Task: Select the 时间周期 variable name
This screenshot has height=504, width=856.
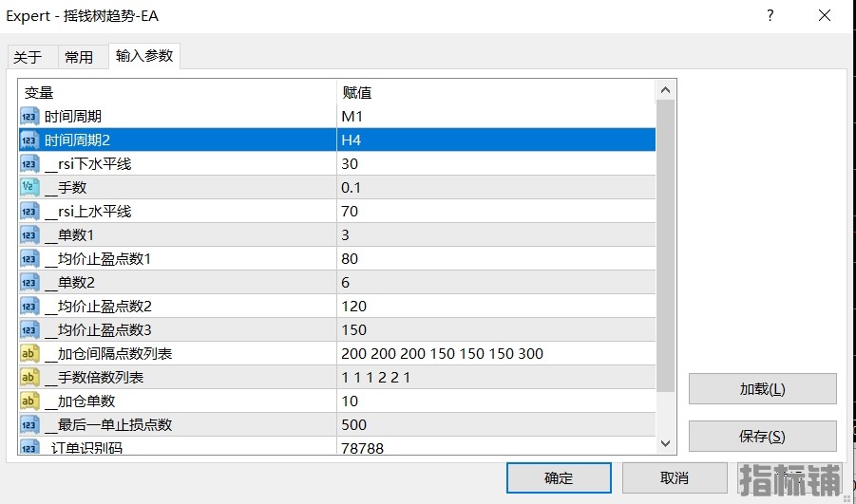Action: [x=72, y=117]
